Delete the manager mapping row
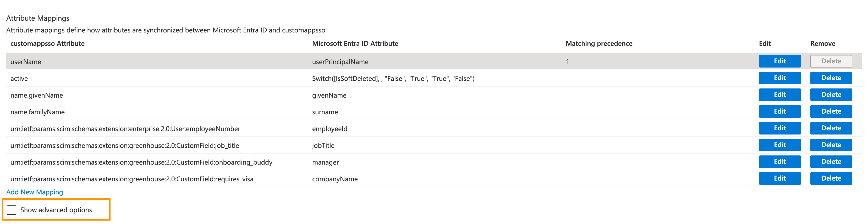The height and width of the screenshot is (224, 868). tap(831, 162)
